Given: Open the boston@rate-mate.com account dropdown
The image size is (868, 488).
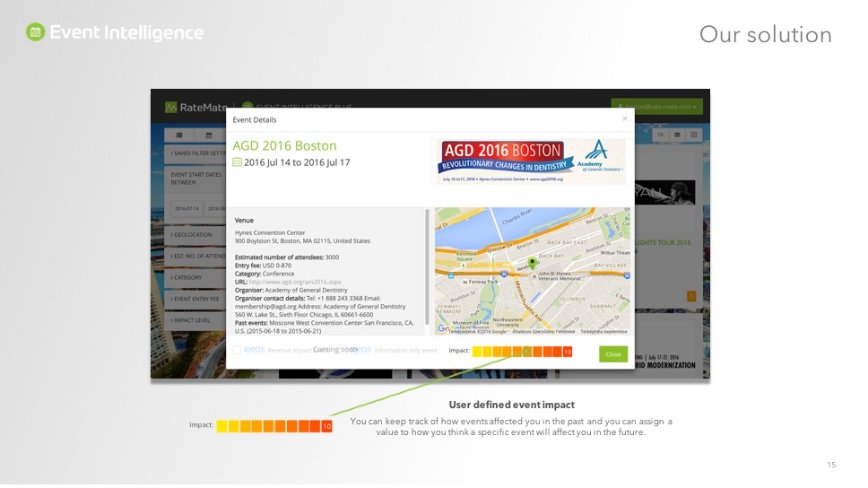Looking at the screenshot, I should 656,107.
